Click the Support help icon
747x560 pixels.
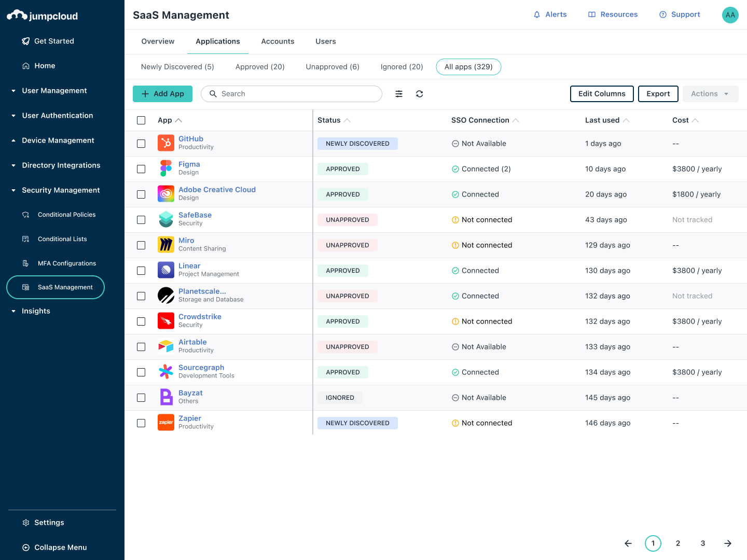663,15
